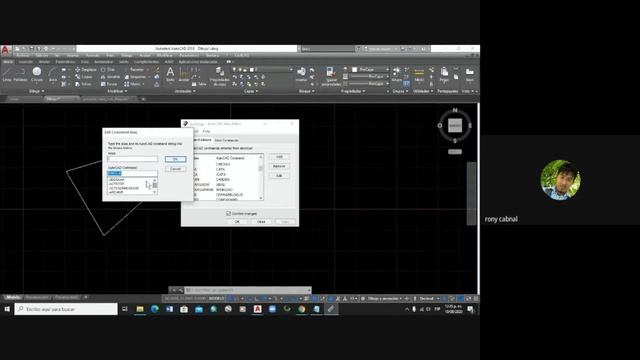Activate the Simetría (mirror) tool
Image resolution: width=640 pixels, height=360 pixels.
pos(110,77)
